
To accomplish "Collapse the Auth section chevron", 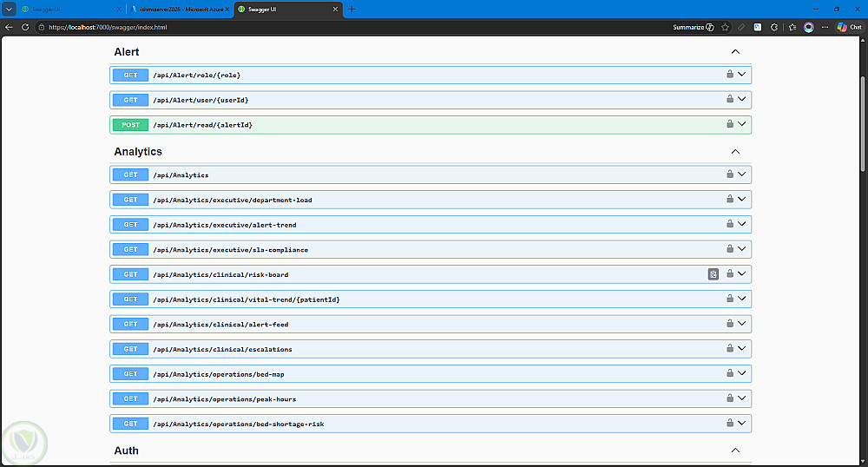I will (x=735, y=450).
